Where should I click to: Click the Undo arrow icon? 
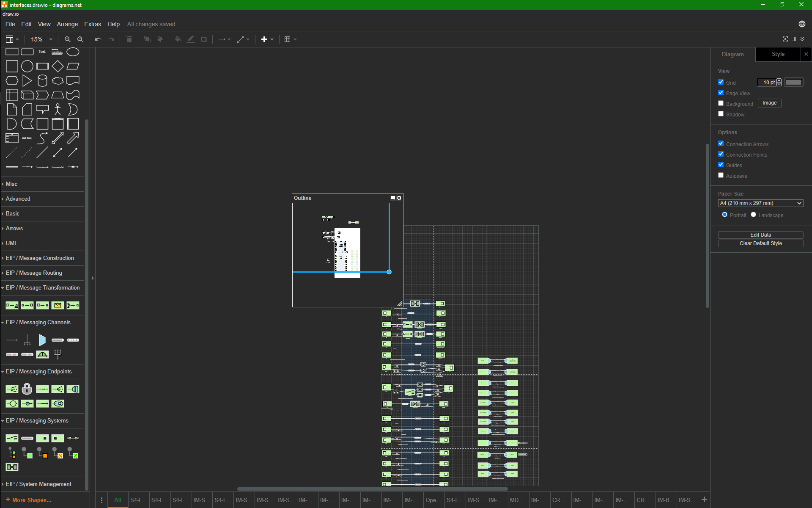click(98, 39)
